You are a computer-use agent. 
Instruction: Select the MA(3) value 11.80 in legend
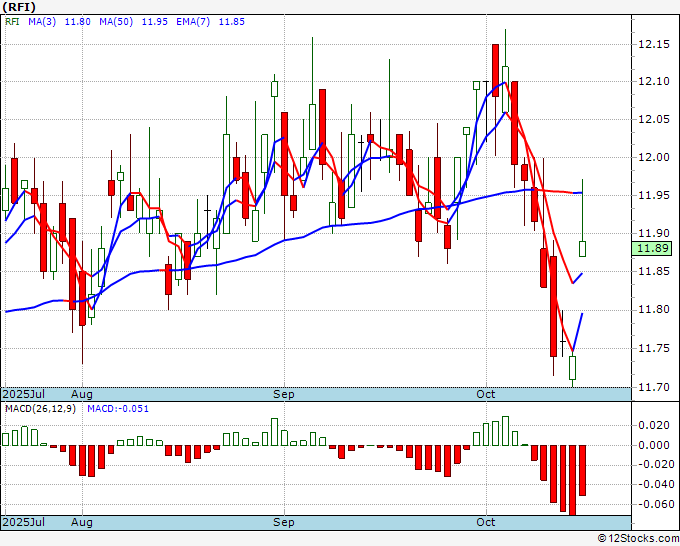point(78,22)
